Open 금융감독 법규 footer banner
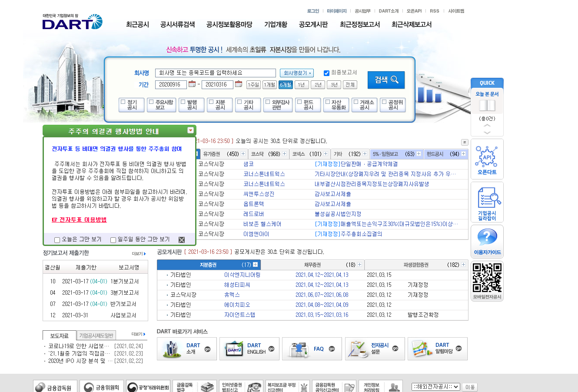This screenshot has height=392, width=578. pyautogui.click(x=195, y=386)
